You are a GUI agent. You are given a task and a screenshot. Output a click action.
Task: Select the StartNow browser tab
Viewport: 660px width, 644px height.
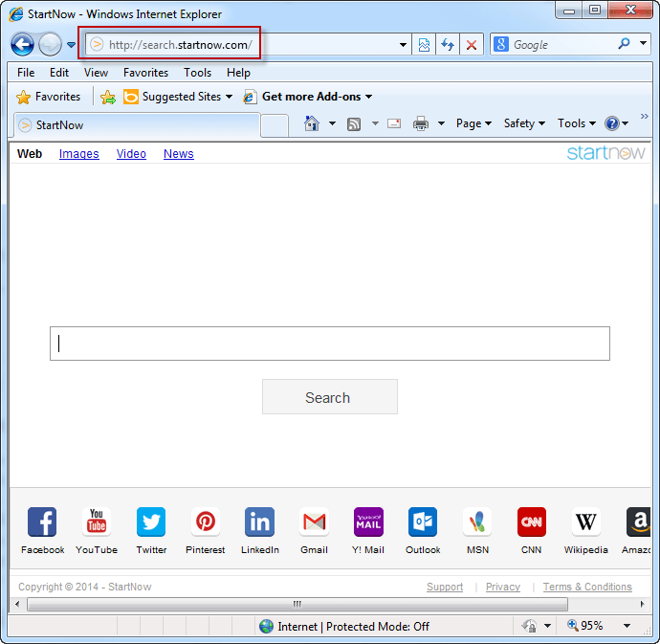click(x=137, y=125)
